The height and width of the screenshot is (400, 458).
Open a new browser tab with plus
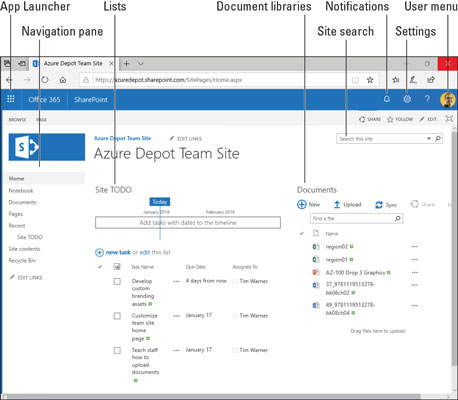pos(126,64)
